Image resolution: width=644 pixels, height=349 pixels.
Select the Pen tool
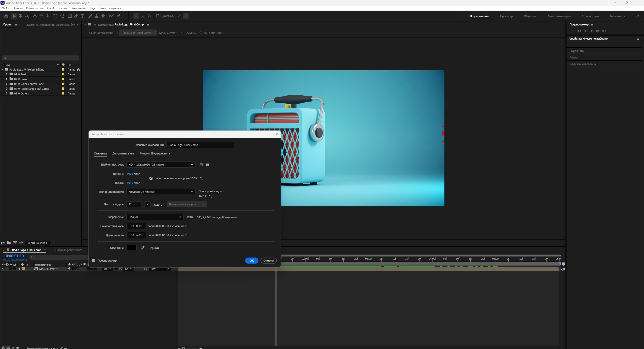tap(76, 16)
